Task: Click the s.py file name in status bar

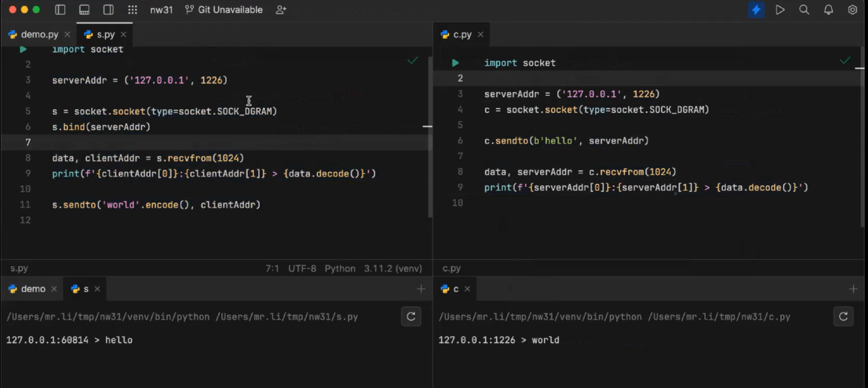Action: coord(19,268)
